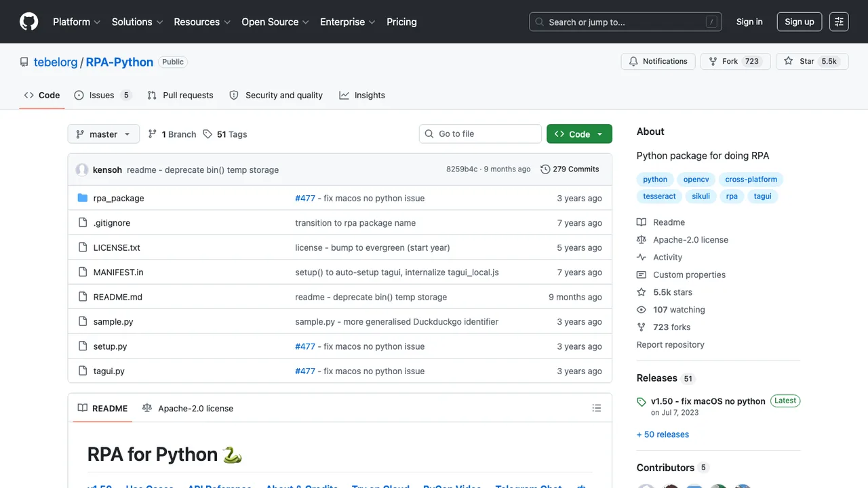Image resolution: width=868 pixels, height=488 pixels.
Task: Select the README tab above content
Action: coord(102,408)
